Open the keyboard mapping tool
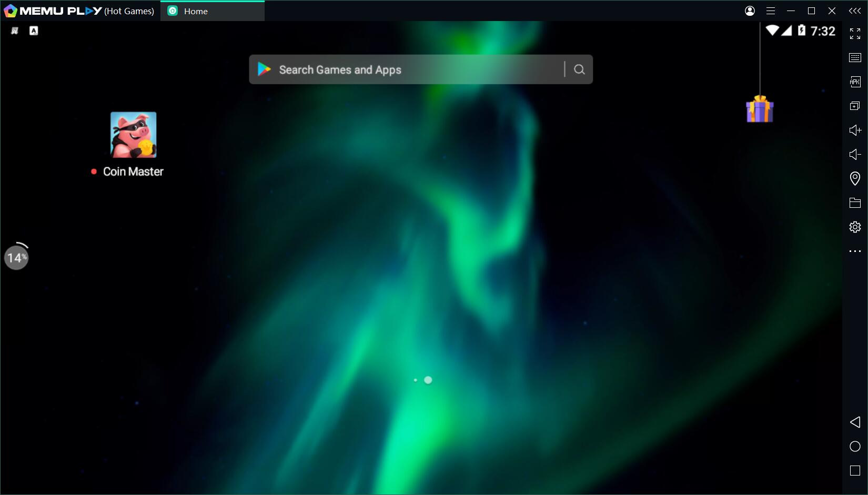Viewport: 868px width, 495px height. [855, 58]
